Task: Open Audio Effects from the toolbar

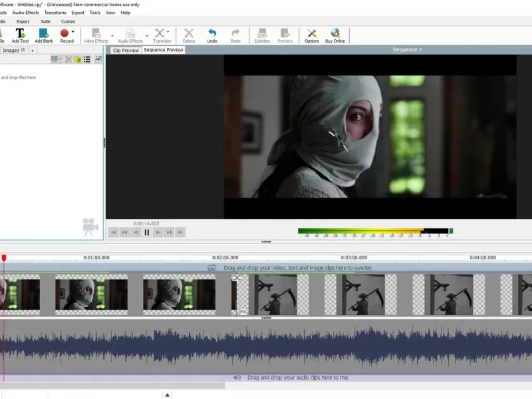Action: pos(130,36)
